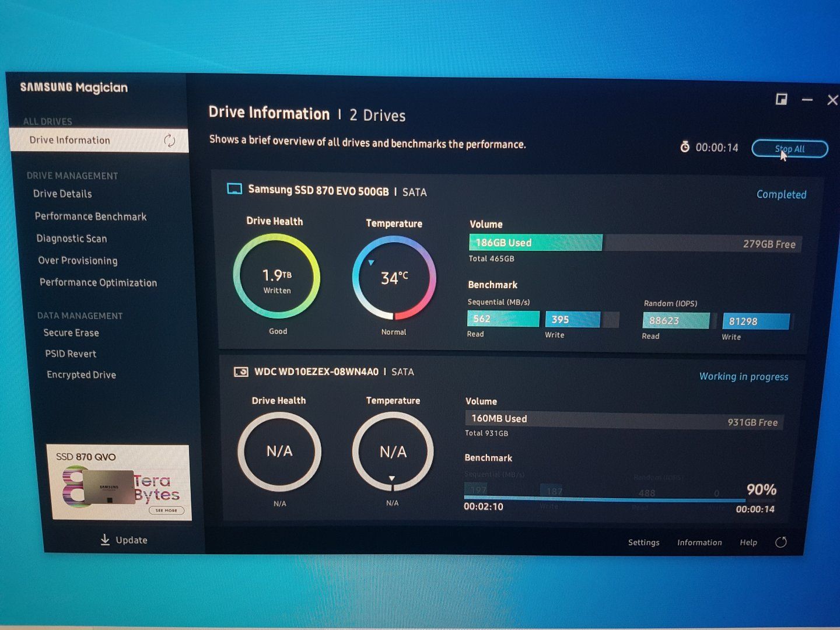
Task: Open Help from the bottom bar
Action: 748,542
